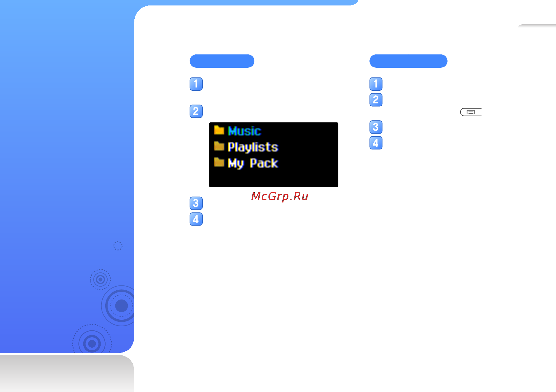Viewport: 556px width, 392px height.
Task: Click the menu button icon illustration
Action: 471,112
